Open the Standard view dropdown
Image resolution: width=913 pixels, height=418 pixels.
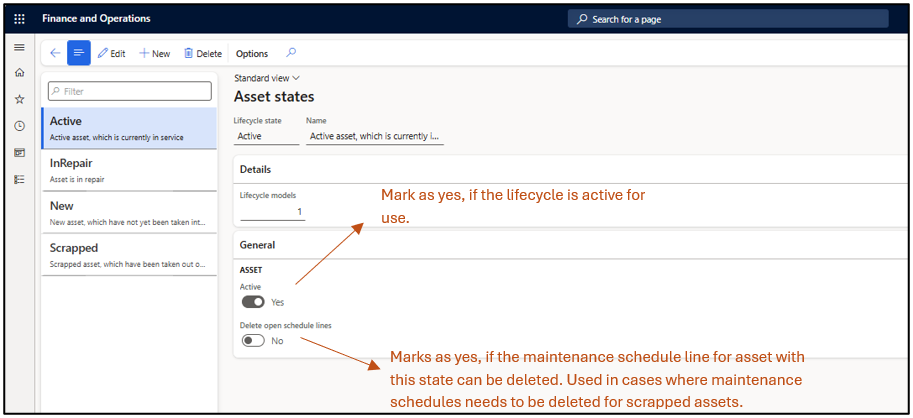pyautogui.click(x=267, y=78)
